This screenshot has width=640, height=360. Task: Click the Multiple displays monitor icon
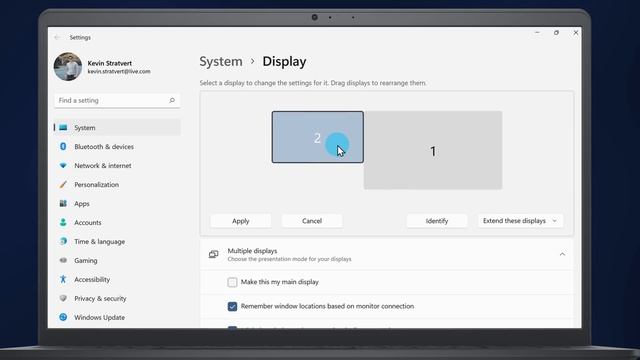[213, 254]
